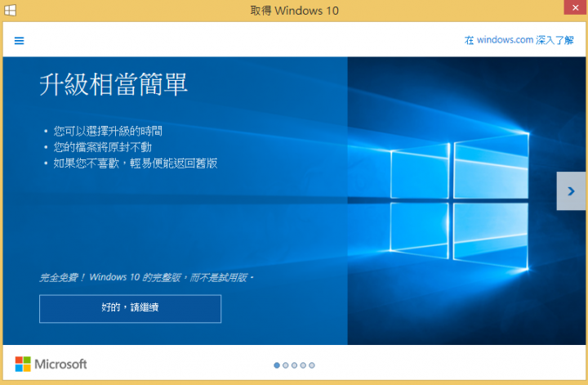588x385 pixels.
Task: Click the 好的，請繼續 button
Action: pos(130,308)
